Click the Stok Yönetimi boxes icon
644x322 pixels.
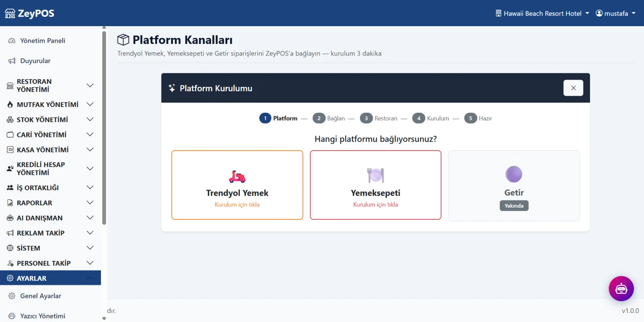(x=10, y=120)
